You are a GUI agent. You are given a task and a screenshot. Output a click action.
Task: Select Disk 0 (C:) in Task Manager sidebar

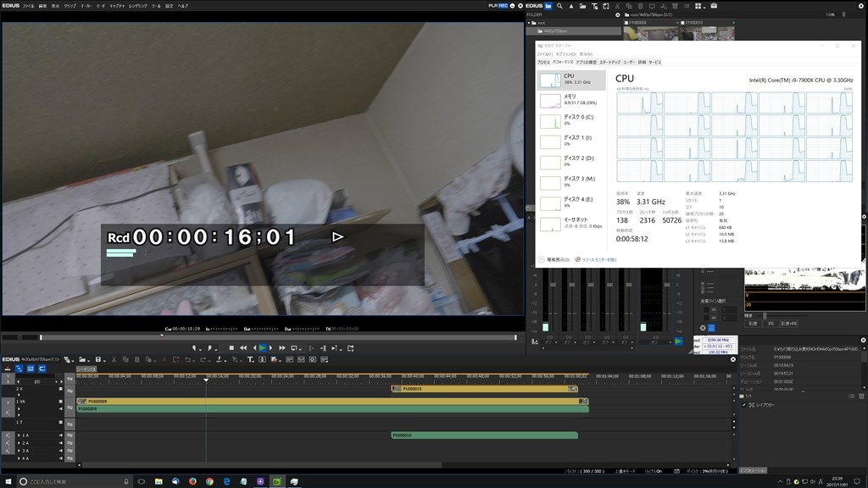click(571, 120)
